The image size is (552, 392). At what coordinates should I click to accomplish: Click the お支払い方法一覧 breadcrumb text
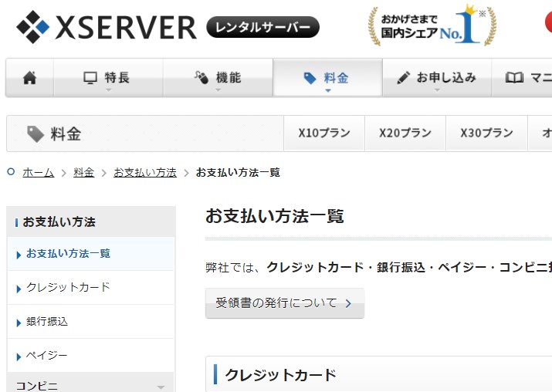point(238,172)
